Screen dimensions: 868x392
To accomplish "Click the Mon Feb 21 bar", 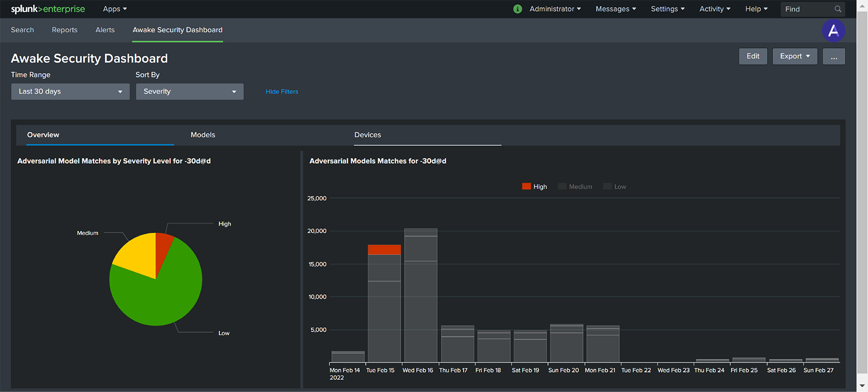I will 603,344.
